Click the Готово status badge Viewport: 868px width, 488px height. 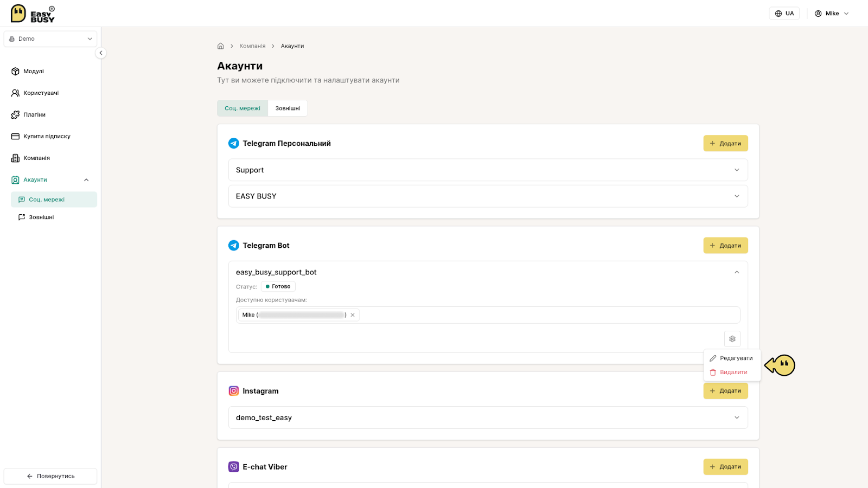[x=278, y=286]
